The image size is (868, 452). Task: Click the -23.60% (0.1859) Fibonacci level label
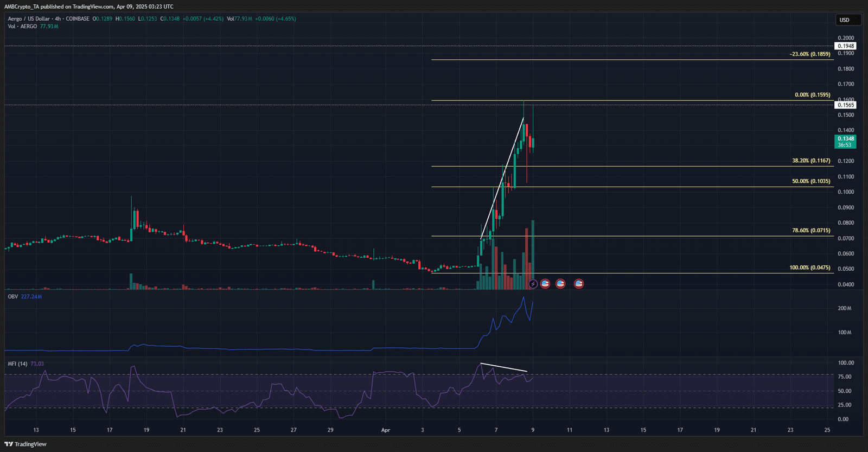809,54
